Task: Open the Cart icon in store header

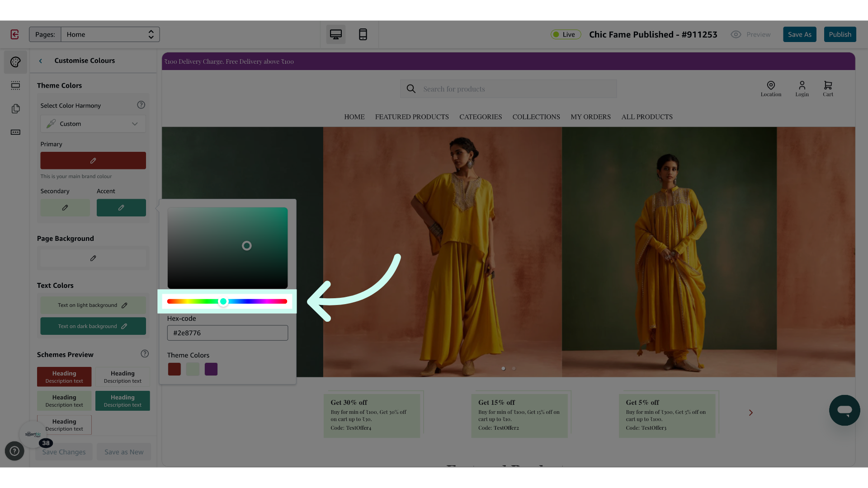Action: (828, 89)
